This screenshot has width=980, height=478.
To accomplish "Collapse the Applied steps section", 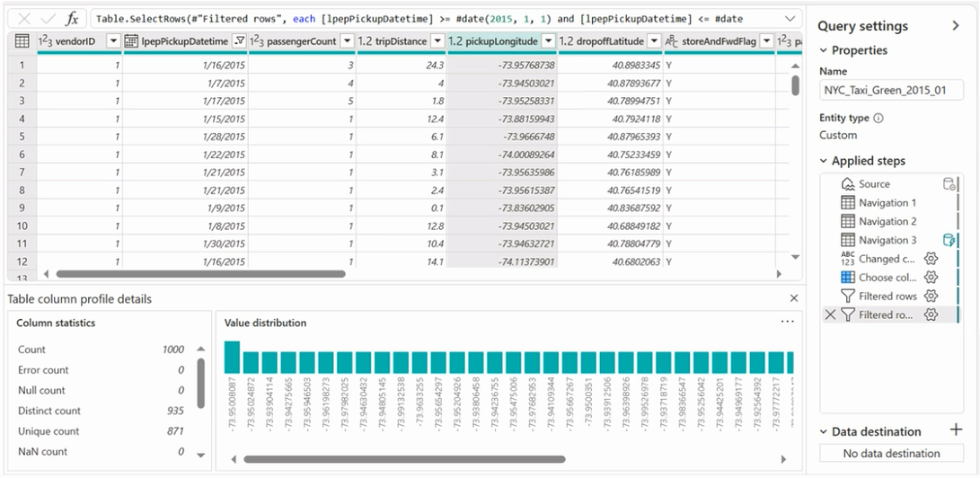I will [825, 161].
